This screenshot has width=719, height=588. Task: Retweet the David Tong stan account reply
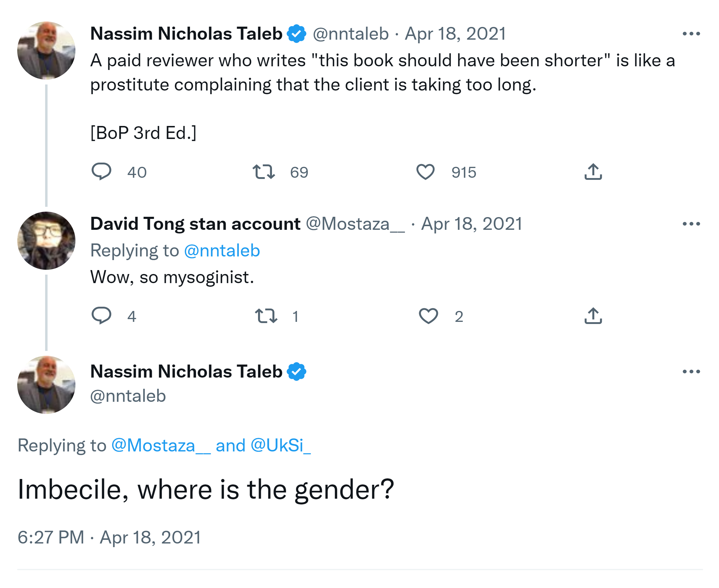[266, 315]
